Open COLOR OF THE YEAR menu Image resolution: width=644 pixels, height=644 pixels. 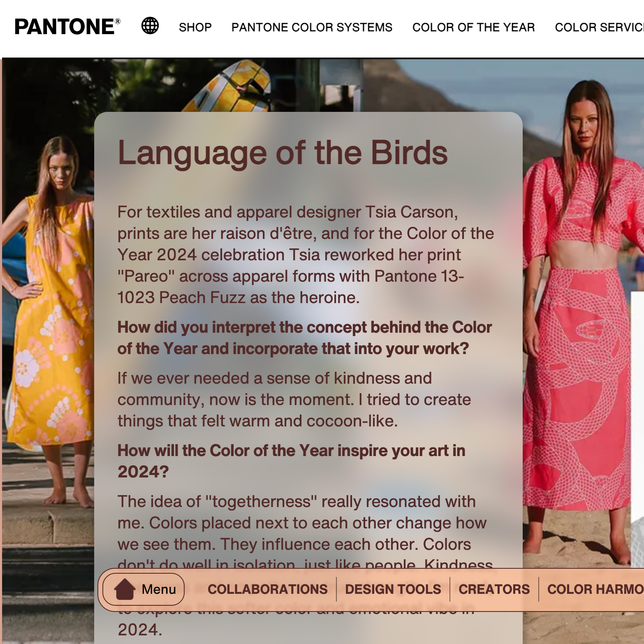point(473,27)
